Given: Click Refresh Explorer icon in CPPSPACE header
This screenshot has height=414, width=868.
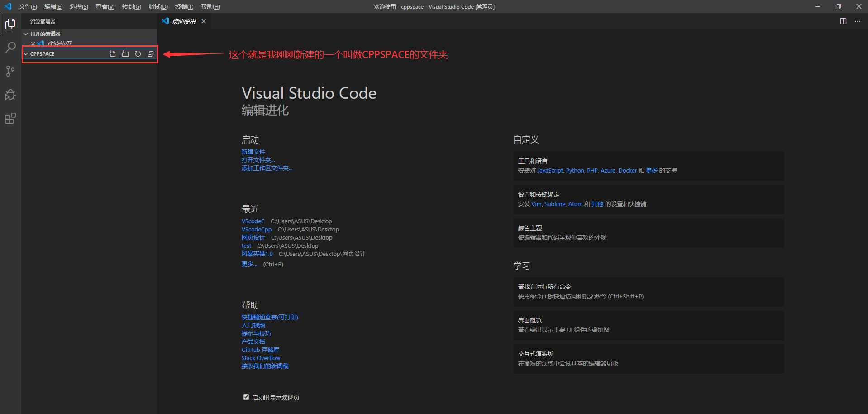Looking at the screenshot, I should 138,54.
